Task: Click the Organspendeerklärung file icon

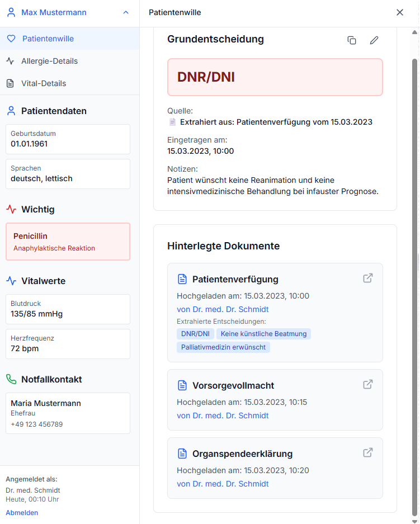Action: point(182,454)
